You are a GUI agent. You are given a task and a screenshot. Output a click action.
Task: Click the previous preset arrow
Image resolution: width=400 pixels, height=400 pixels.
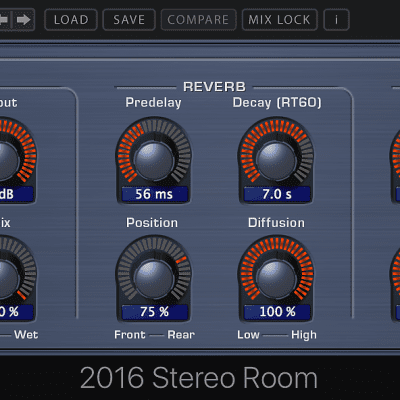pyautogui.click(x=5, y=20)
